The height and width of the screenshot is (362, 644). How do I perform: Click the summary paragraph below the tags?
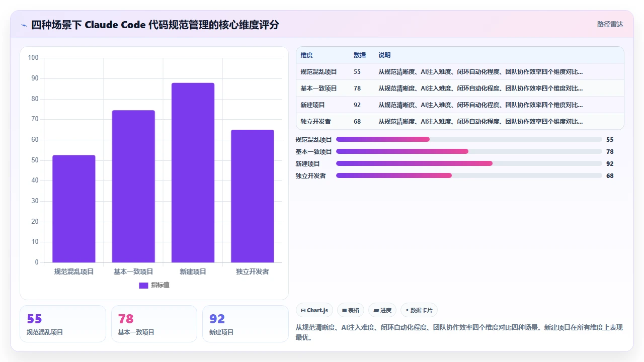click(459, 332)
